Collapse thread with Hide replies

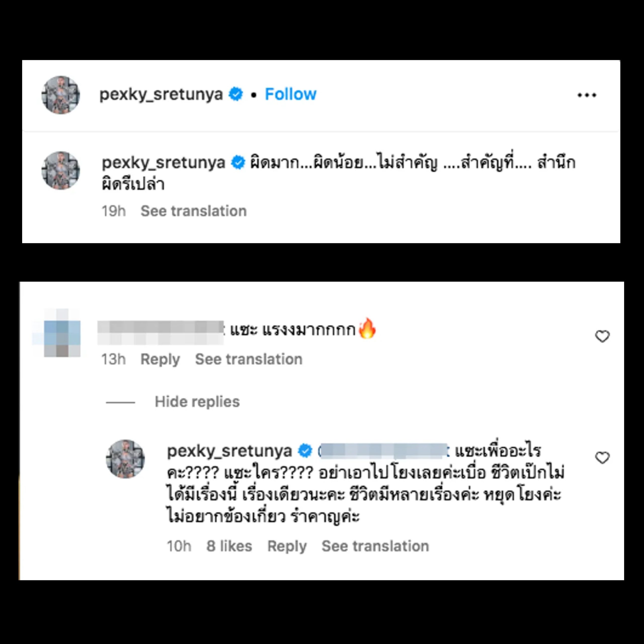(x=197, y=402)
